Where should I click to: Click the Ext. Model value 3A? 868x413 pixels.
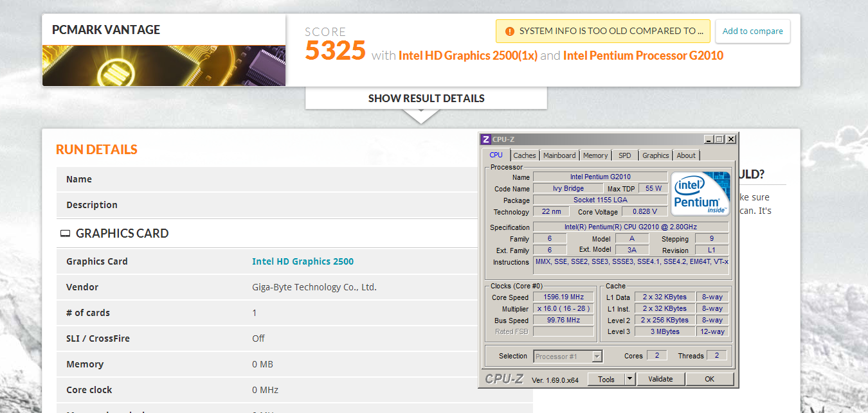click(x=632, y=250)
